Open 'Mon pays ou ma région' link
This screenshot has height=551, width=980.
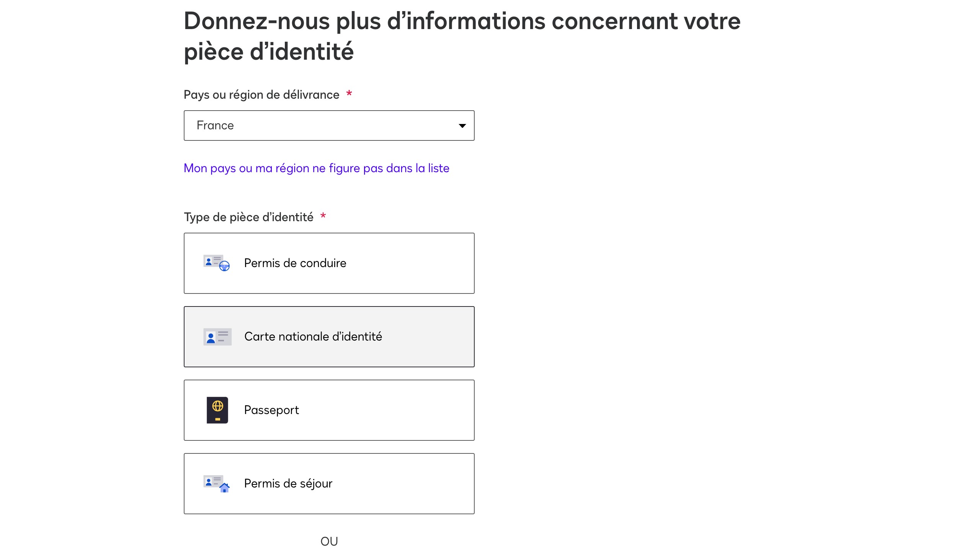click(x=316, y=168)
